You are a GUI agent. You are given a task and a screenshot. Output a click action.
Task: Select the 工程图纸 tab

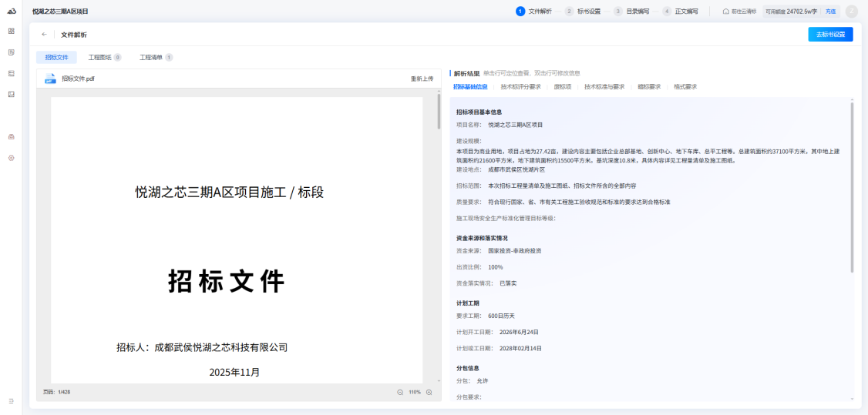click(105, 57)
